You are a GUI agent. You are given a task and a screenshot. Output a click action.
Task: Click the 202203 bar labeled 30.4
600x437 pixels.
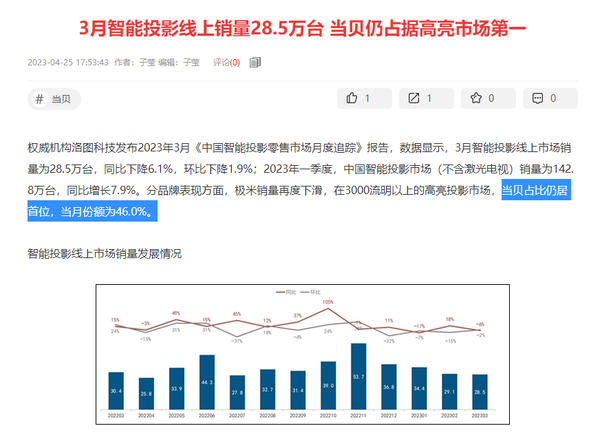116,391
